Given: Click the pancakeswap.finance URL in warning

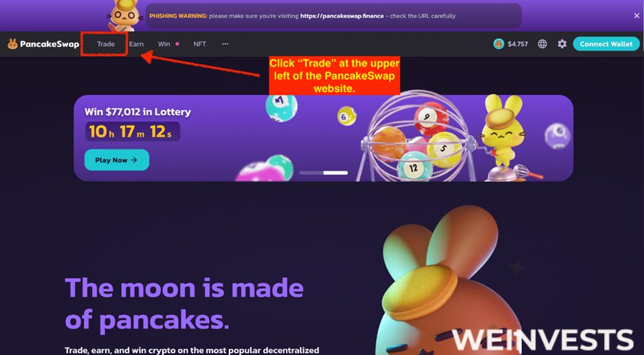Looking at the screenshot, I should (342, 16).
